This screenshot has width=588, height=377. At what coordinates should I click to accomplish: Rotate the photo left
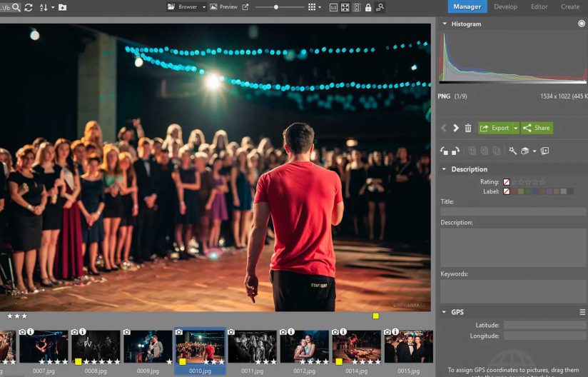[444, 151]
